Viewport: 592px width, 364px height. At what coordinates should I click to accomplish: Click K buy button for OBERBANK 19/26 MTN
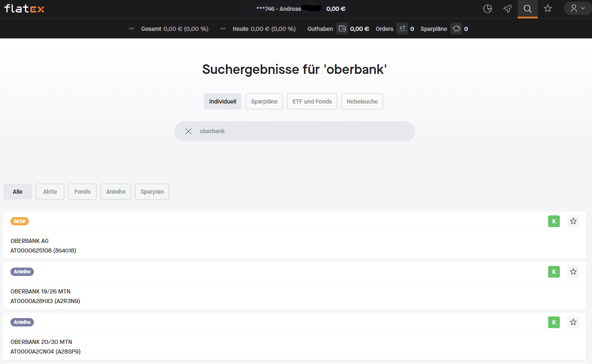(554, 272)
